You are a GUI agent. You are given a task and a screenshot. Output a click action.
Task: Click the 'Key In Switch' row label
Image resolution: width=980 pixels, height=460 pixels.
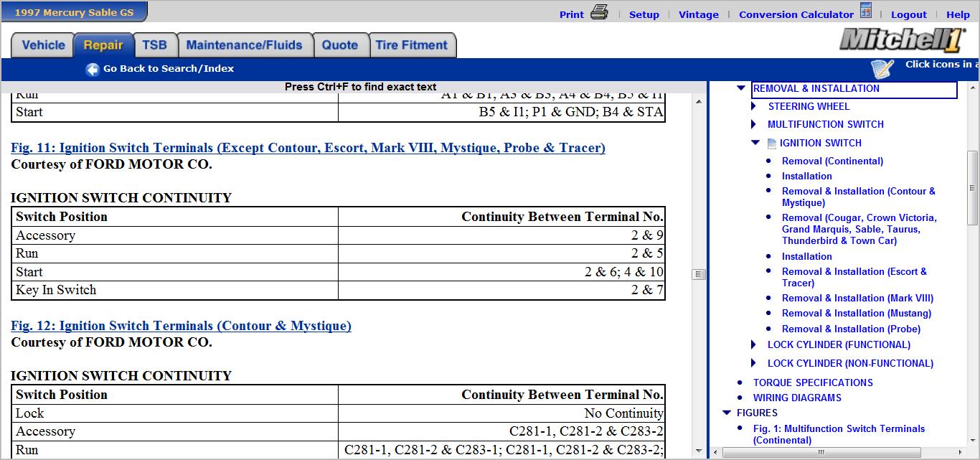click(x=56, y=290)
